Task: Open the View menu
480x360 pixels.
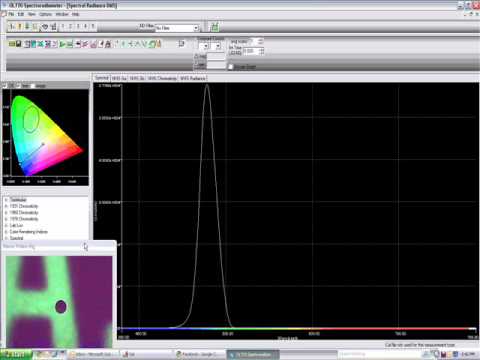Action: [32, 14]
